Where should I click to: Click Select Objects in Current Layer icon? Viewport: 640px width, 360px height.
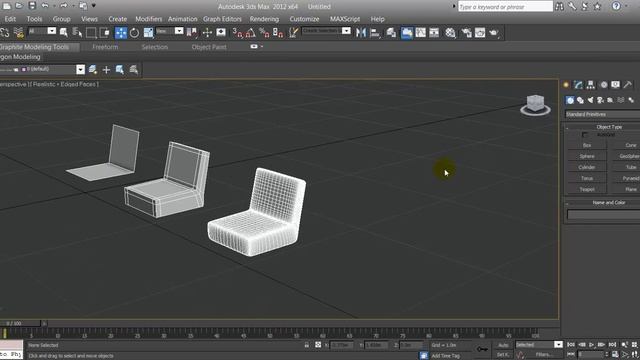pos(120,70)
